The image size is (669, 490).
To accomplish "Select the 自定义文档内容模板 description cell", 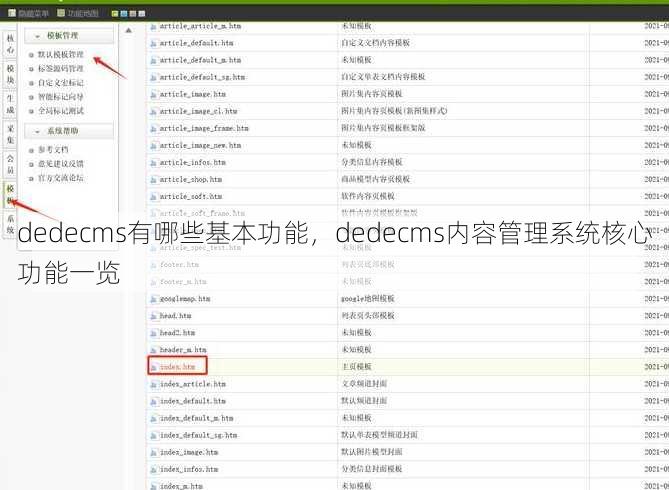I will [x=375, y=43].
